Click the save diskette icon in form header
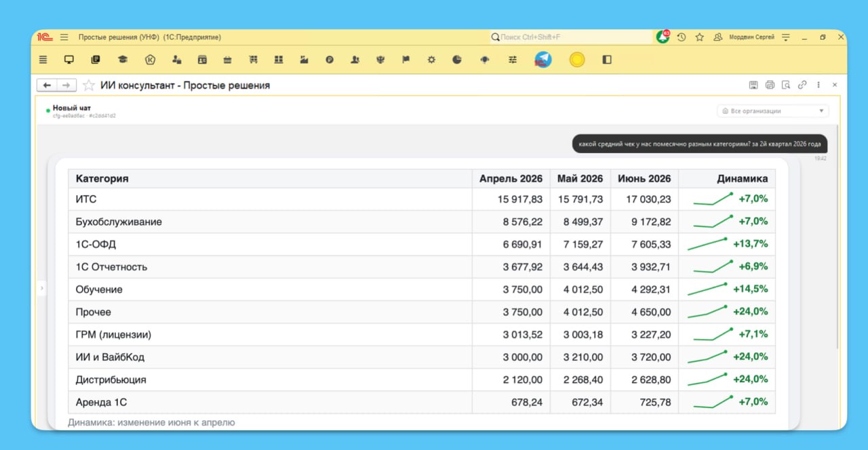Image resolution: width=868 pixels, height=450 pixels. 753,85
